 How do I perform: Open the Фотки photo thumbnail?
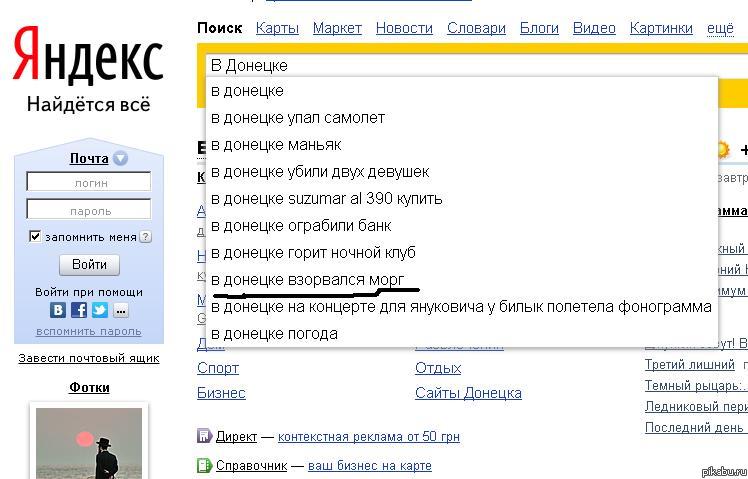tap(89, 443)
